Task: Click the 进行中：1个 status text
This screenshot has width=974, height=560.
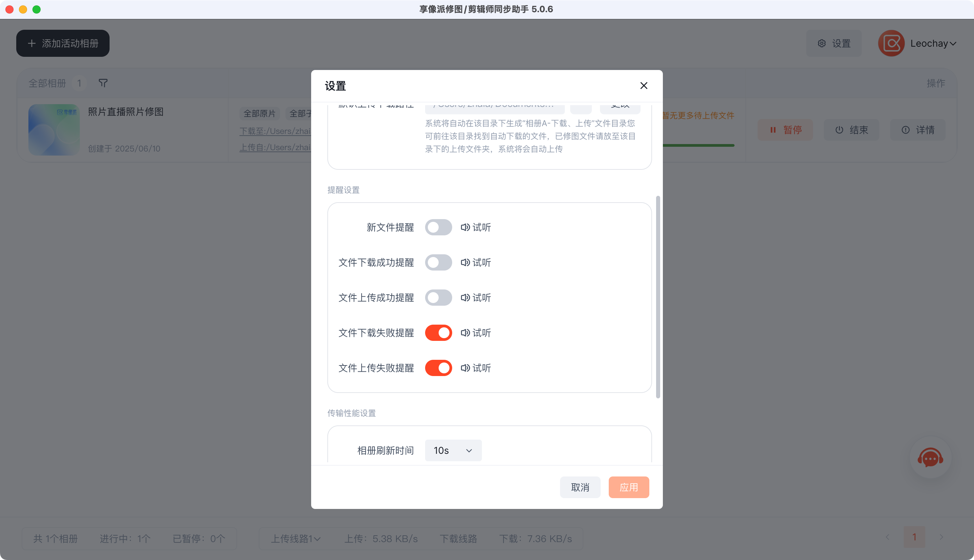Action: (125, 538)
